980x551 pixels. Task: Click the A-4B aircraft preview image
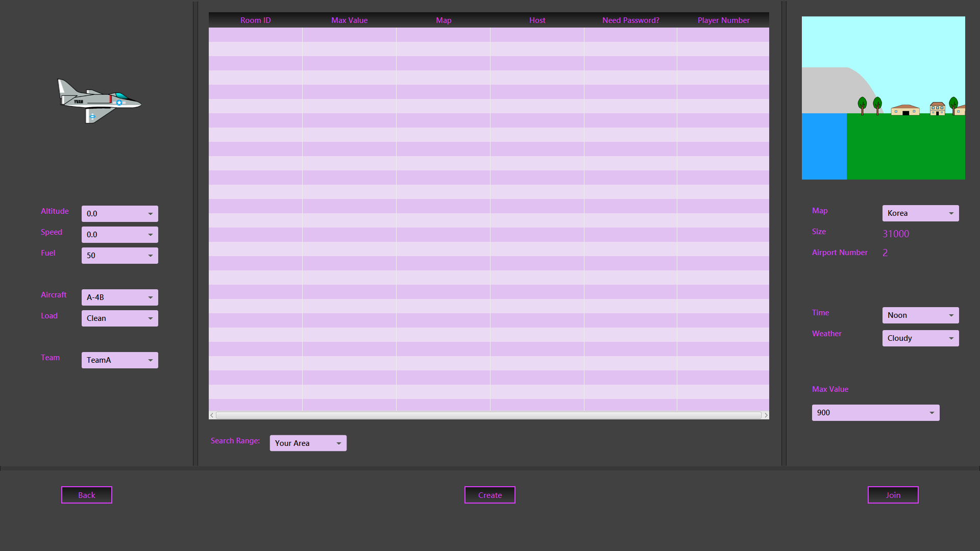(99, 101)
